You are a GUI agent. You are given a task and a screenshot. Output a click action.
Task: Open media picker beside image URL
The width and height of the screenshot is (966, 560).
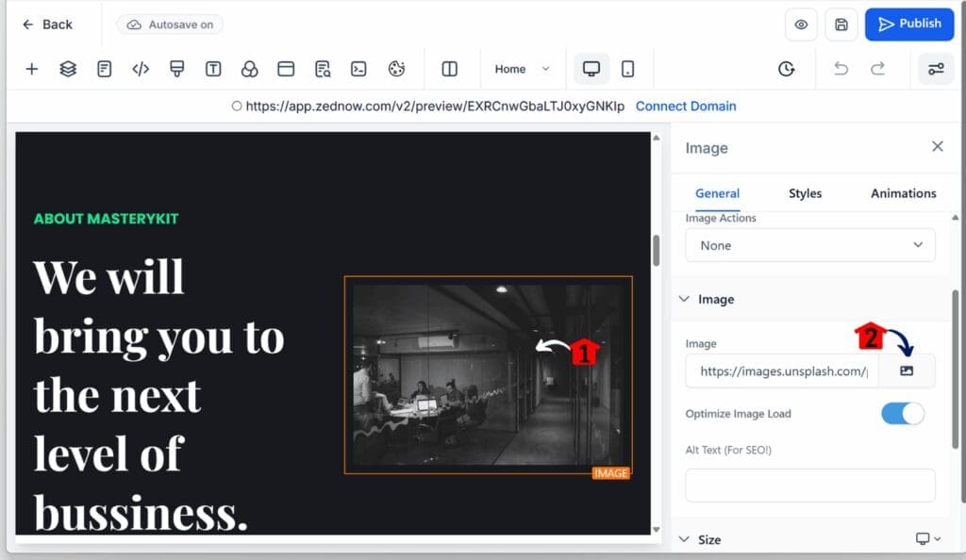907,371
